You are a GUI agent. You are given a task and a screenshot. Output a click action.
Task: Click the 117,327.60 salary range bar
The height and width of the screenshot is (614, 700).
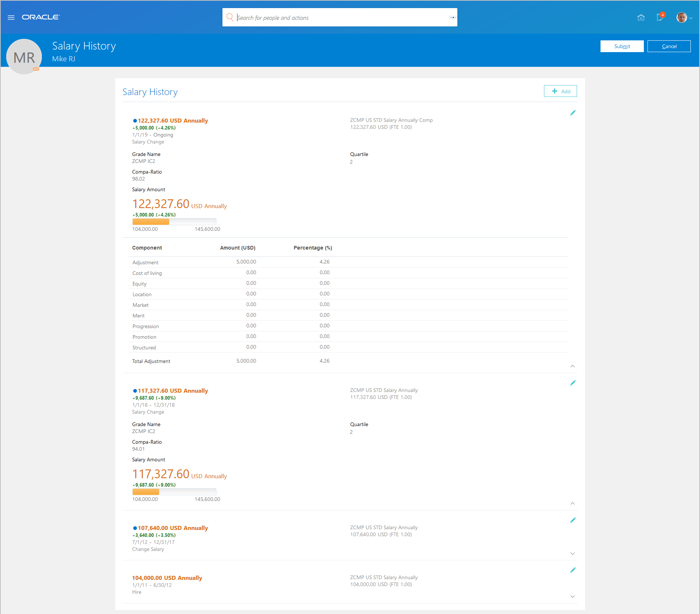click(174, 492)
